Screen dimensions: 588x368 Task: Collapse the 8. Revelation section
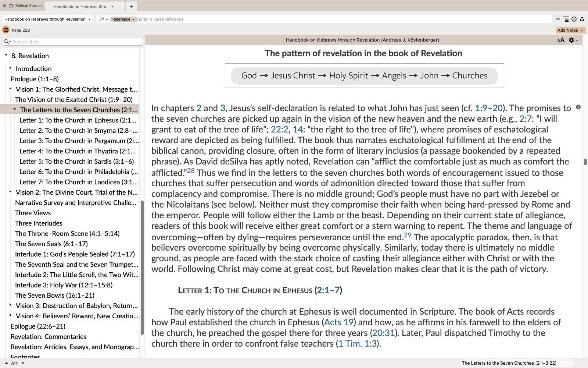tap(6, 56)
